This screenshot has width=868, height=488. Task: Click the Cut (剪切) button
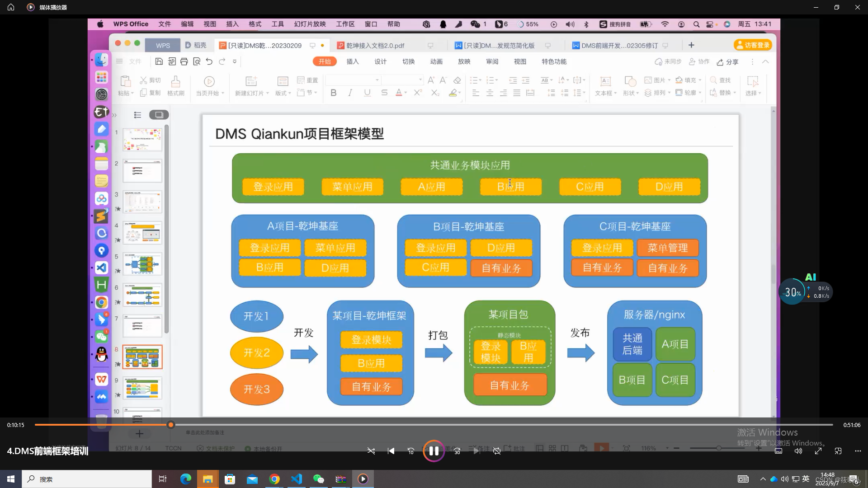151,80
